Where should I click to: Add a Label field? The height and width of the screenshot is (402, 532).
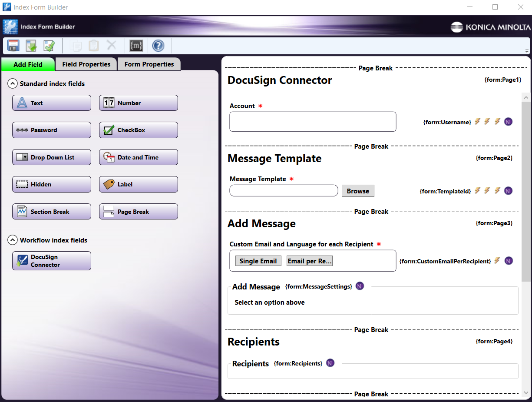pyautogui.click(x=139, y=184)
